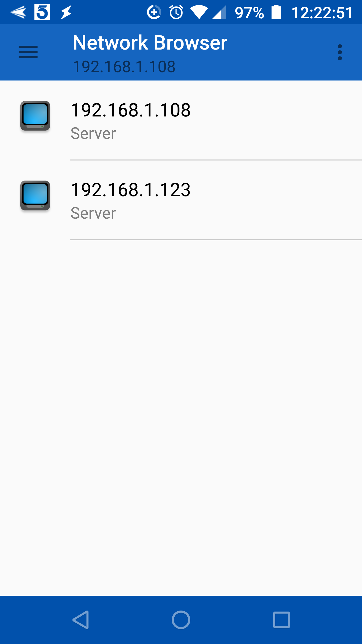
Task: Select the Network Browser title
Action: (x=150, y=43)
